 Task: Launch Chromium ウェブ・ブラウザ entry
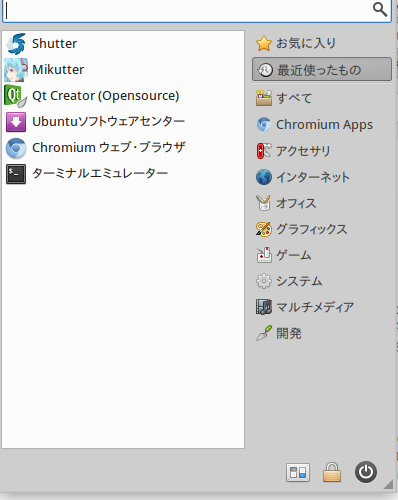click(x=109, y=148)
